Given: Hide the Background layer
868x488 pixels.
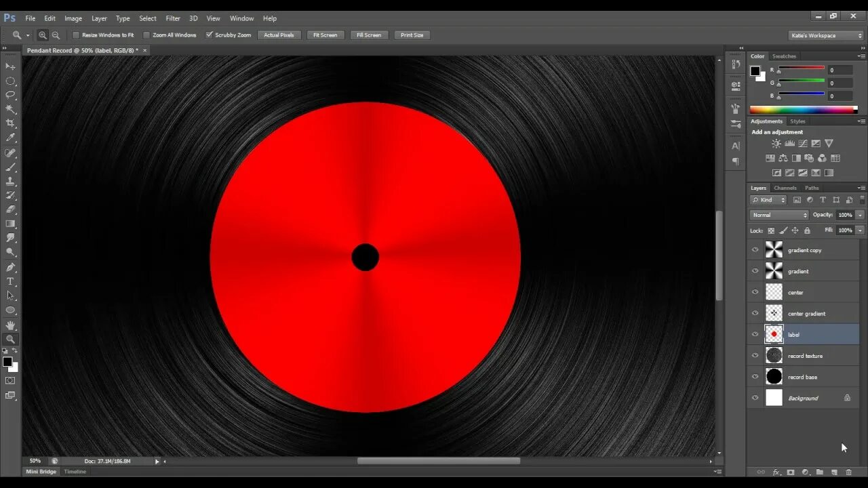Looking at the screenshot, I should [755, 398].
